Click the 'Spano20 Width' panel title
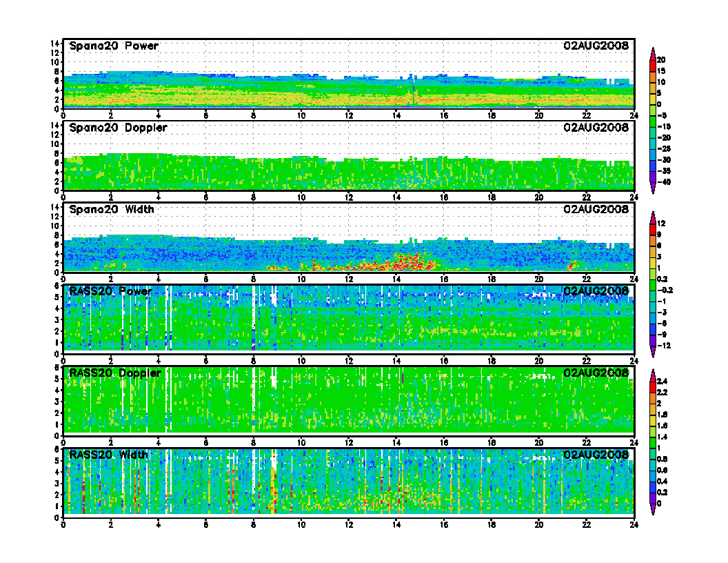 click(112, 210)
